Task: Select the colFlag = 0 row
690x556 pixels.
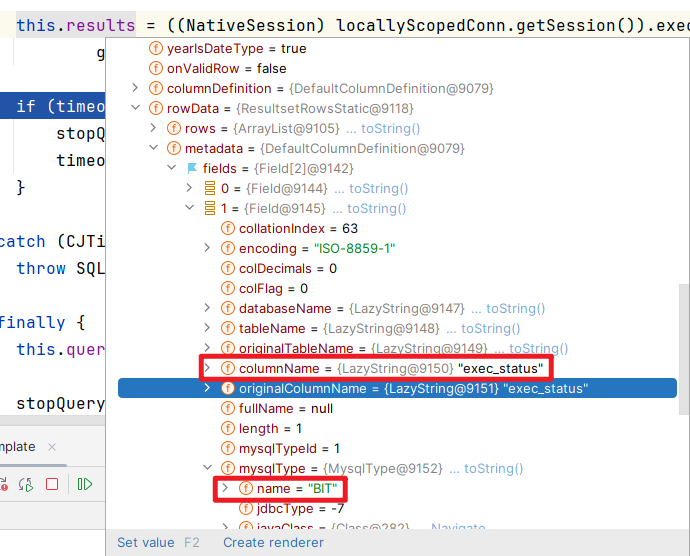Action: coord(264,288)
